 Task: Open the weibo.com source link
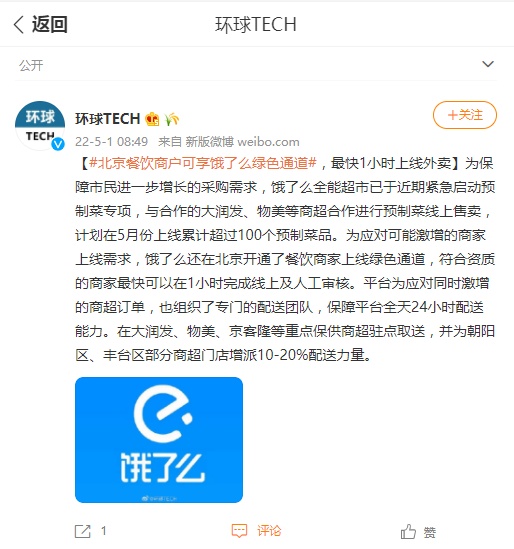click(x=268, y=142)
